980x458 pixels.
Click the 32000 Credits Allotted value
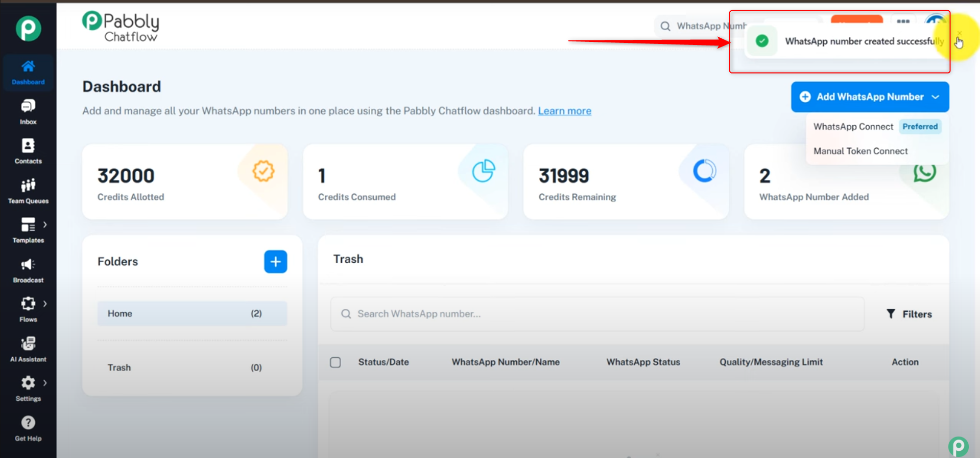126,176
